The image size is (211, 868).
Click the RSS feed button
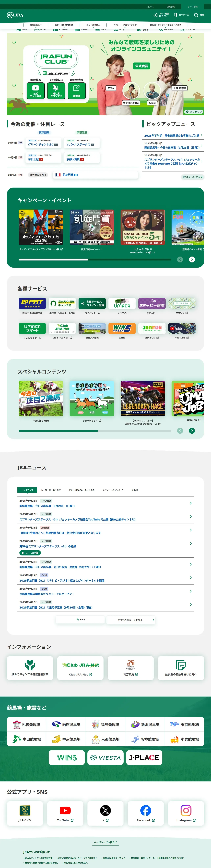point(80,620)
